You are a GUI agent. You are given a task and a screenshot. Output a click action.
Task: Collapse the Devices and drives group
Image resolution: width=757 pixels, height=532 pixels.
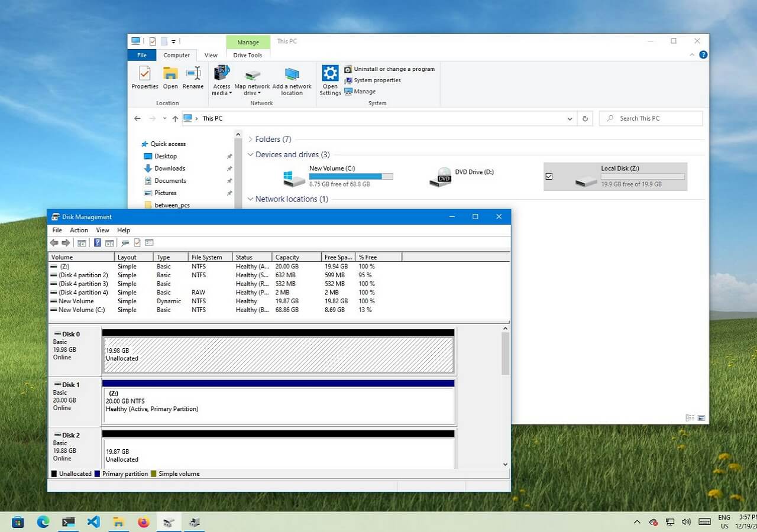click(251, 155)
